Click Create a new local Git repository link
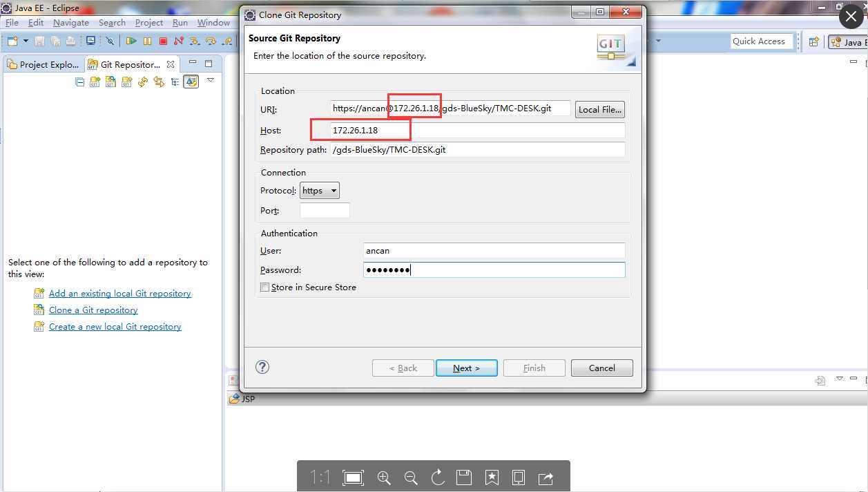This screenshot has width=868, height=492. 115,327
